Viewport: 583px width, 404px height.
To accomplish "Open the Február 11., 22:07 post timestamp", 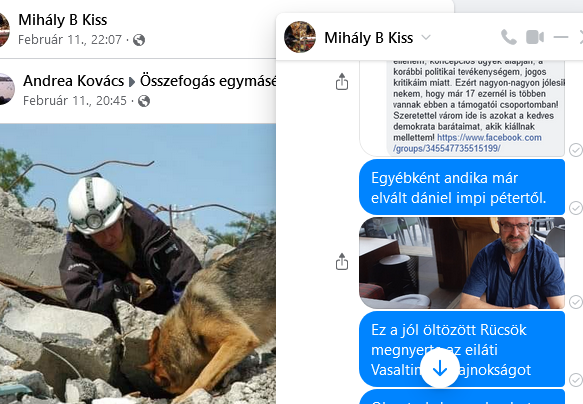I will [70, 40].
